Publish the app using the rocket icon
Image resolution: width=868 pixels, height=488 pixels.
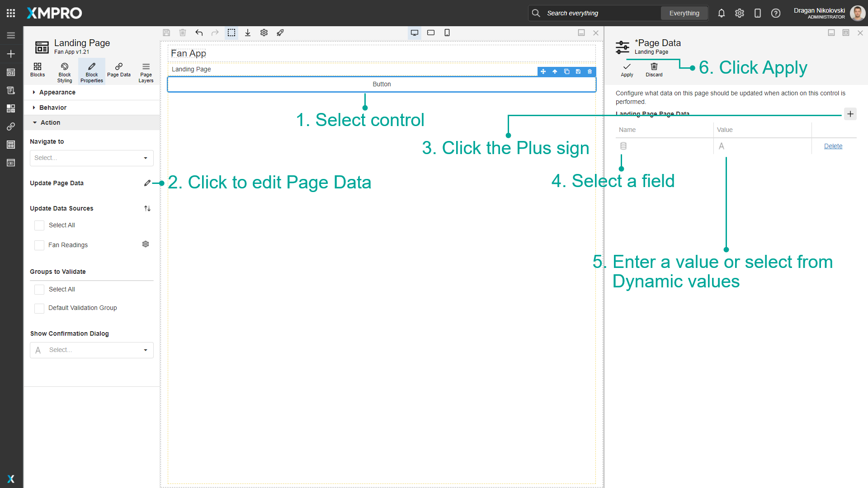click(280, 33)
